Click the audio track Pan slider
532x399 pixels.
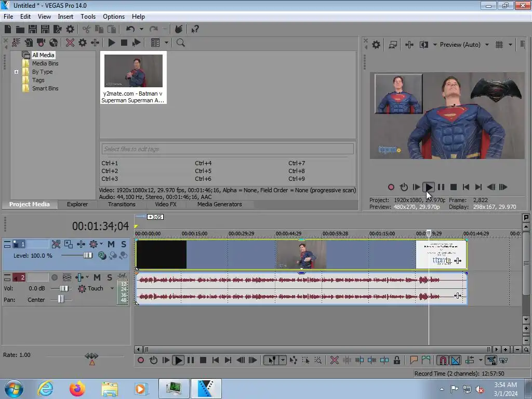click(61, 299)
